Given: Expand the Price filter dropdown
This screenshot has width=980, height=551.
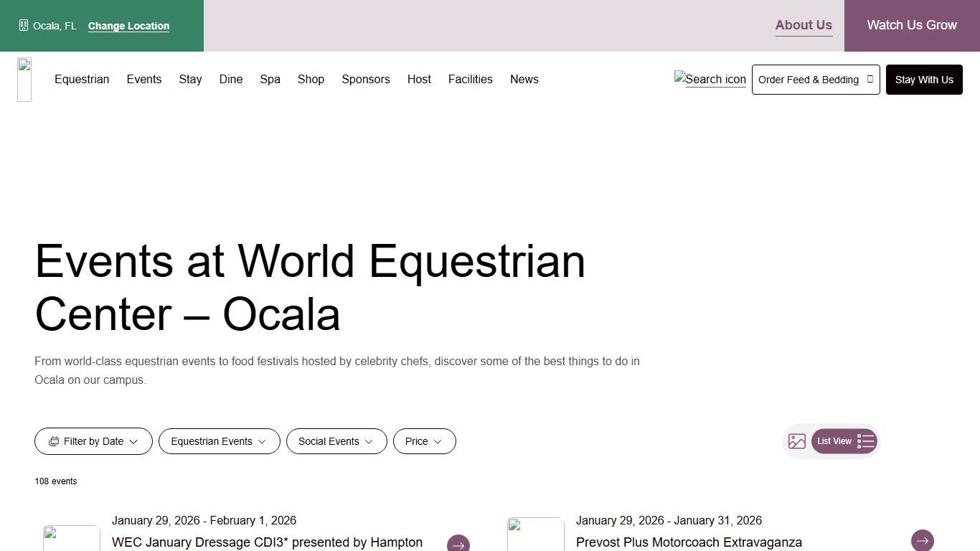Looking at the screenshot, I should tap(424, 441).
